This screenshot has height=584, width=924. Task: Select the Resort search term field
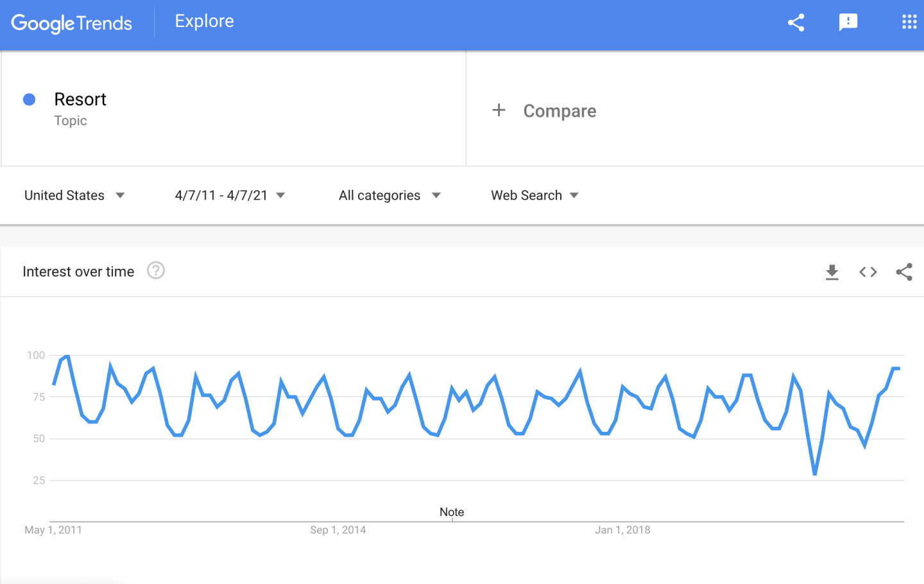click(x=80, y=99)
